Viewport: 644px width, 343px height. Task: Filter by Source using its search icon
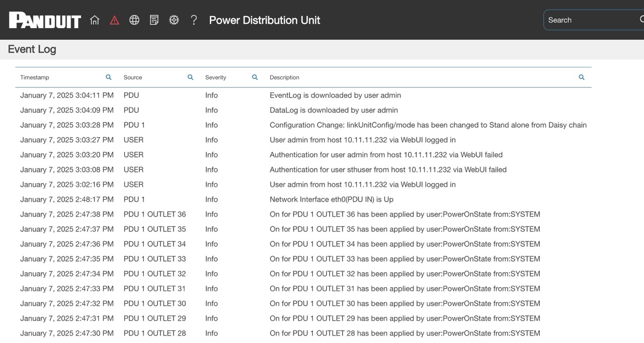pos(191,77)
